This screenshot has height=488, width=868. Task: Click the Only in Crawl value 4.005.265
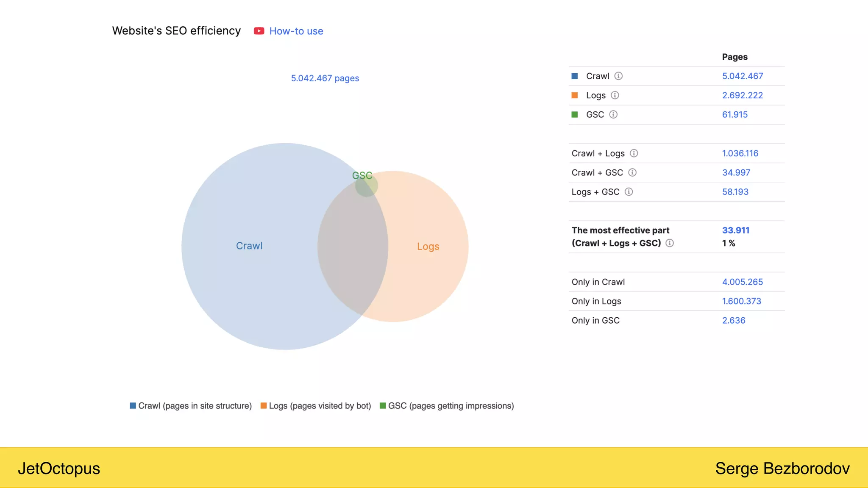742,282
